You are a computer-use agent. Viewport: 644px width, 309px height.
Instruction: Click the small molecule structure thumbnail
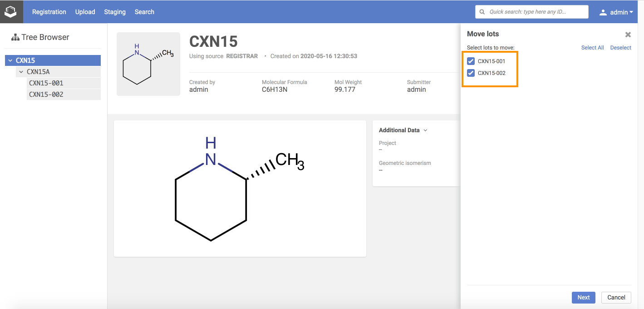[148, 64]
